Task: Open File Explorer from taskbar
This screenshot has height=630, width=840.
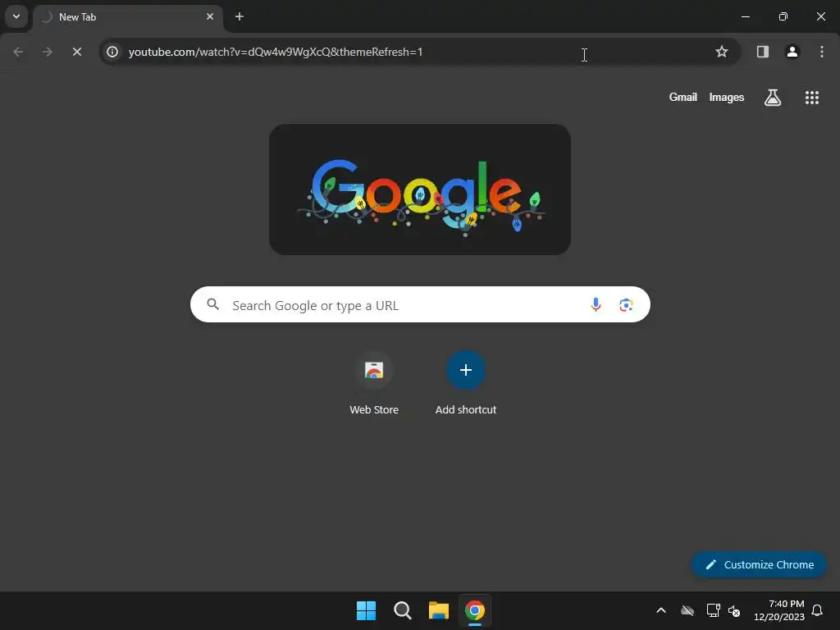Action: tap(439, 610)
